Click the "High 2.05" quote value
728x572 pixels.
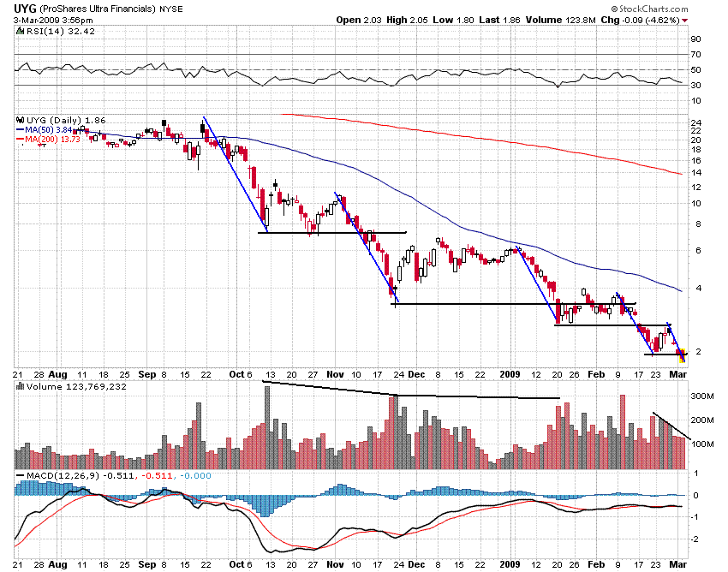coord(407,20)
